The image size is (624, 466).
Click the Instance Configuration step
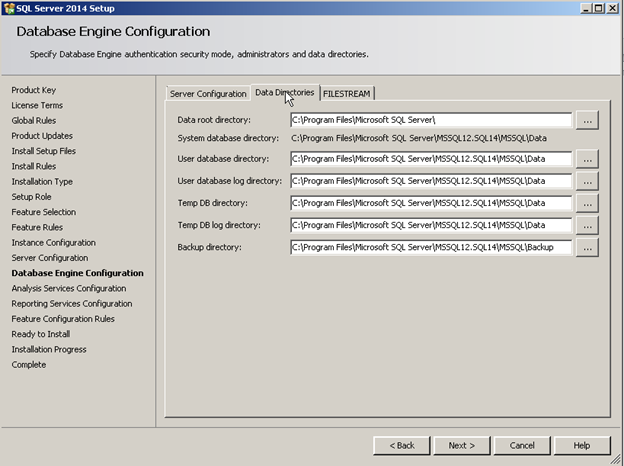53,243
